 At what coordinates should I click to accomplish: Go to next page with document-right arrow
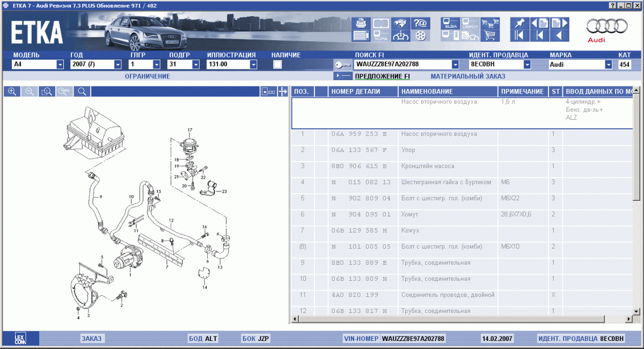point(559,23)
